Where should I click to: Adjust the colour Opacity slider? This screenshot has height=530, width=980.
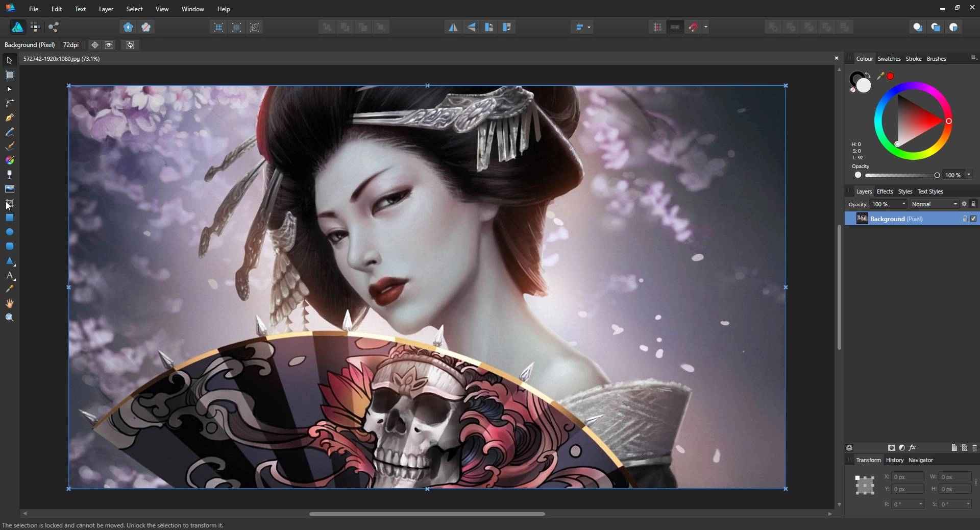pyautogui.click(x=901, y=175)
